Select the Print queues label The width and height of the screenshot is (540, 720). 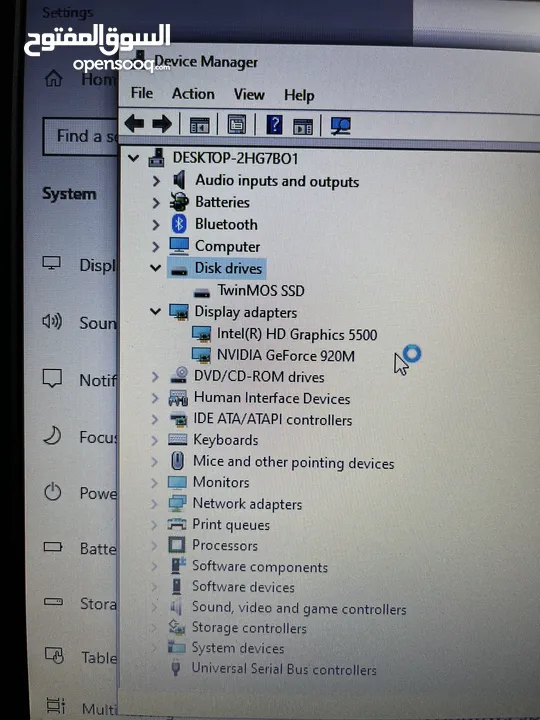point(231,525)
